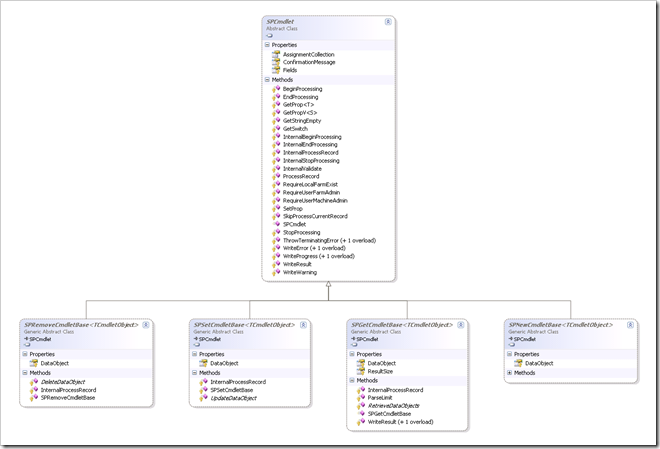Click the method icon beside InternalValidate
This screenshot has height=449, width=660.
[x=276, y=168]
